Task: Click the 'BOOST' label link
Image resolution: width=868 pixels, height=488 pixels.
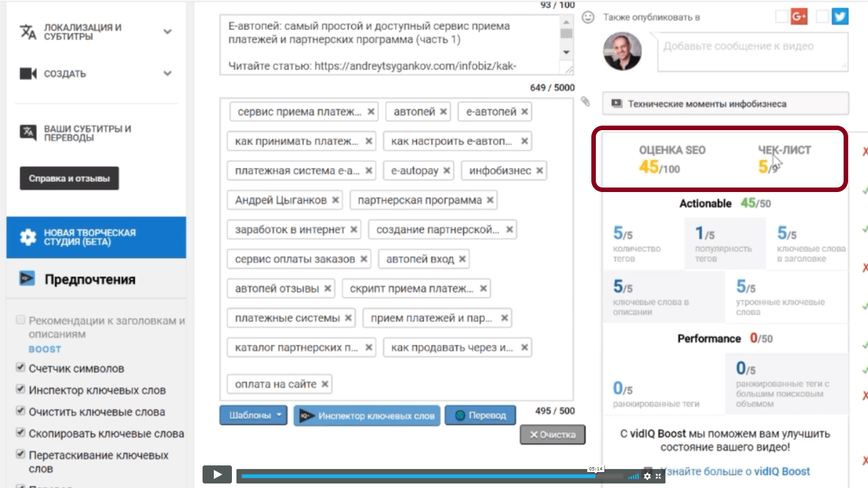Action: pos(45,349)
